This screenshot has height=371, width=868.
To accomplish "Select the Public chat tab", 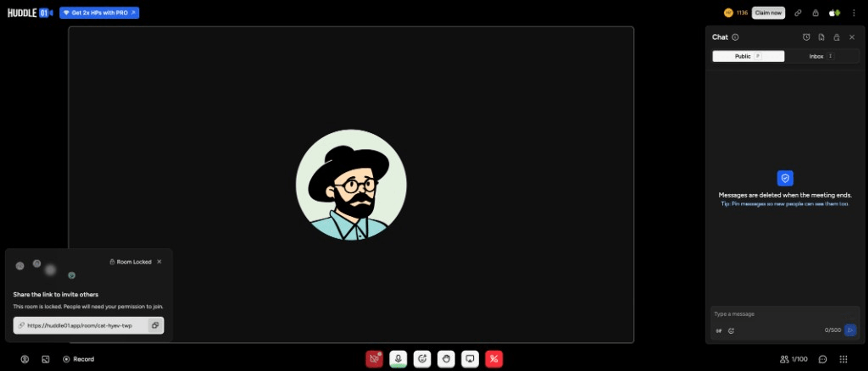I will pyautogui.click(x=748, y=56).
